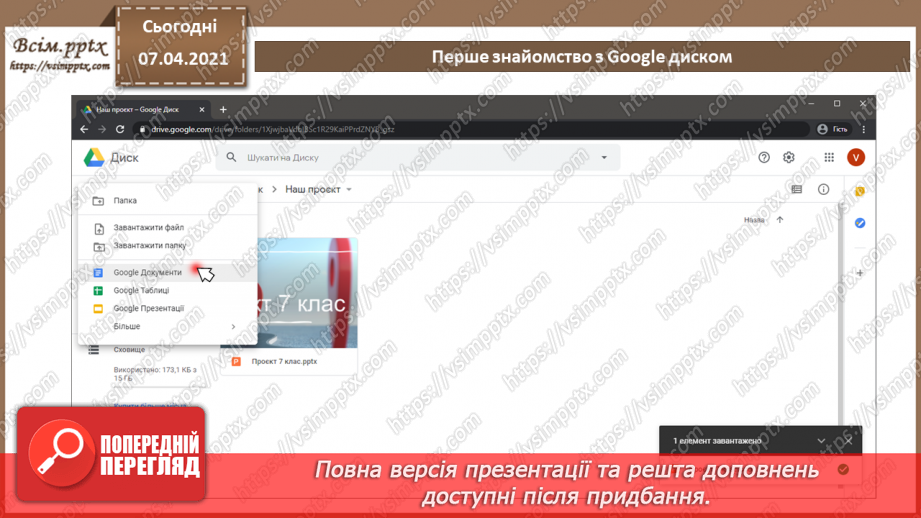Add side panel add-on plus icon
The width and height of the screenshot is (921, 518).
coord(860,273)
